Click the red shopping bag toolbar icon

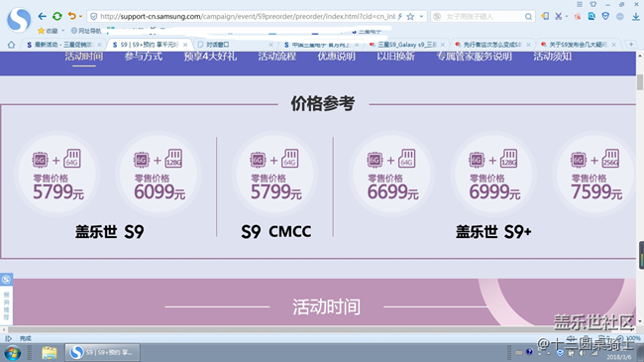click(578, 17)
